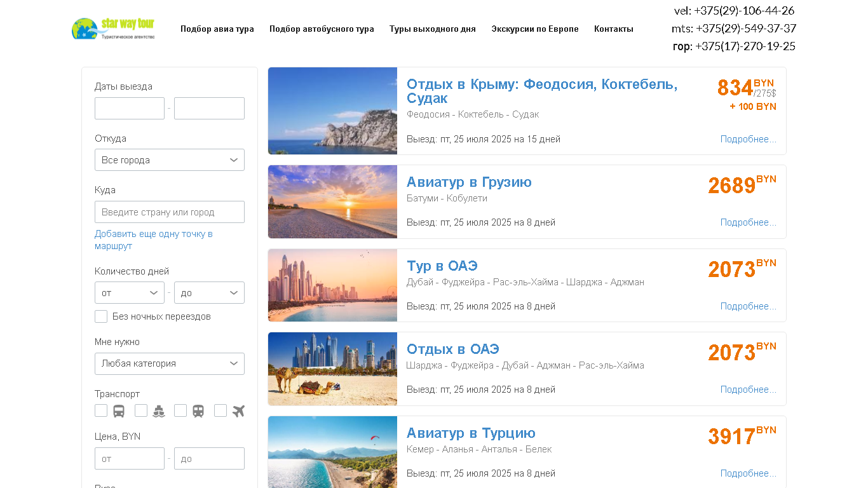
Task: Open 'Туры выходного дня' menu item
Action: coord(433,29)
